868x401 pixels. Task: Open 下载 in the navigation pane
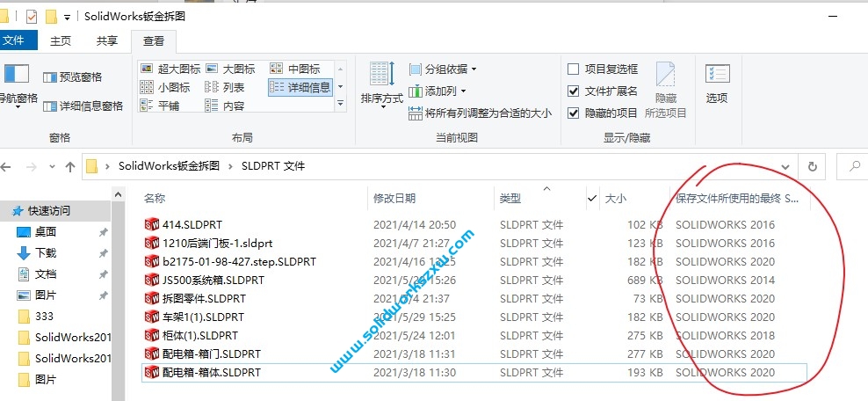pos(46,252)
